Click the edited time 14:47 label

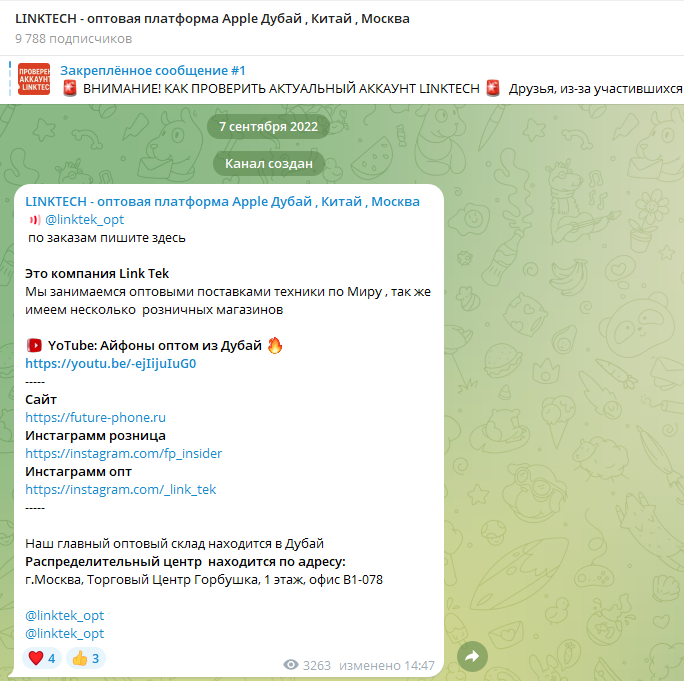387,665
